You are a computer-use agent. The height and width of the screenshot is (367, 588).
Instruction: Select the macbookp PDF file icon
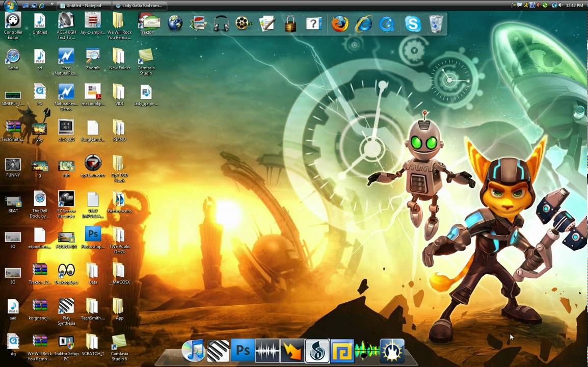pyautogui.click(x=93, y=95)
